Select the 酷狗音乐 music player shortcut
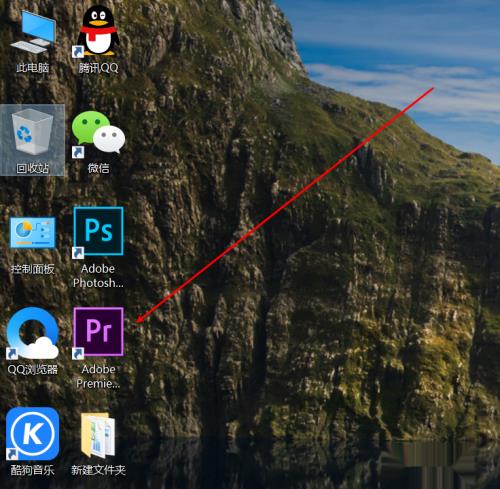Viewport: 500px width, 489px height. pyautogui.click(x=32, y=433)
